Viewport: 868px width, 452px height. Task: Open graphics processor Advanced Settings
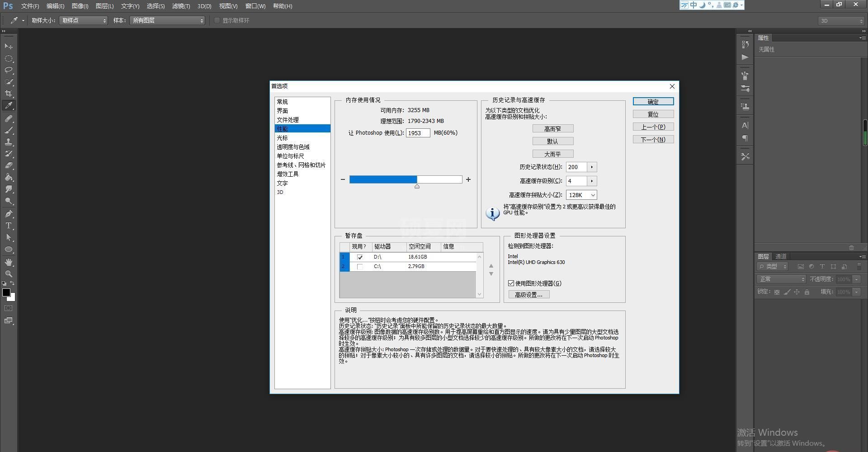(x=529, y=295)
